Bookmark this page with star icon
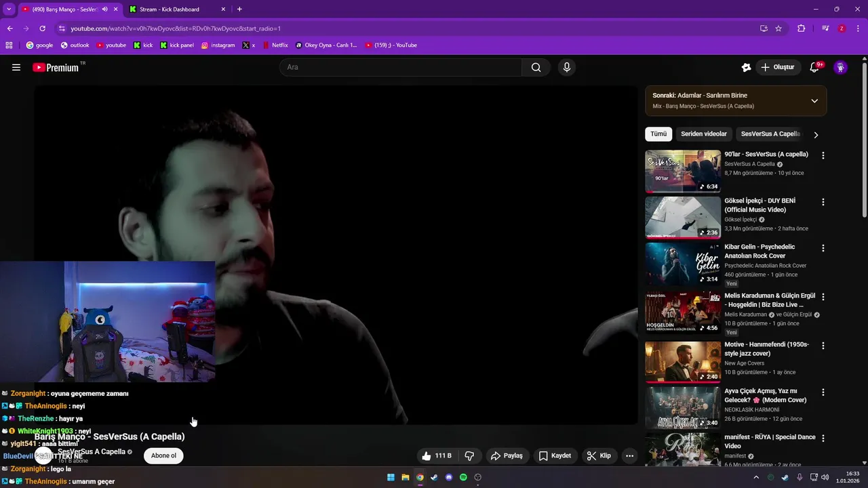 tap(778, 28)
